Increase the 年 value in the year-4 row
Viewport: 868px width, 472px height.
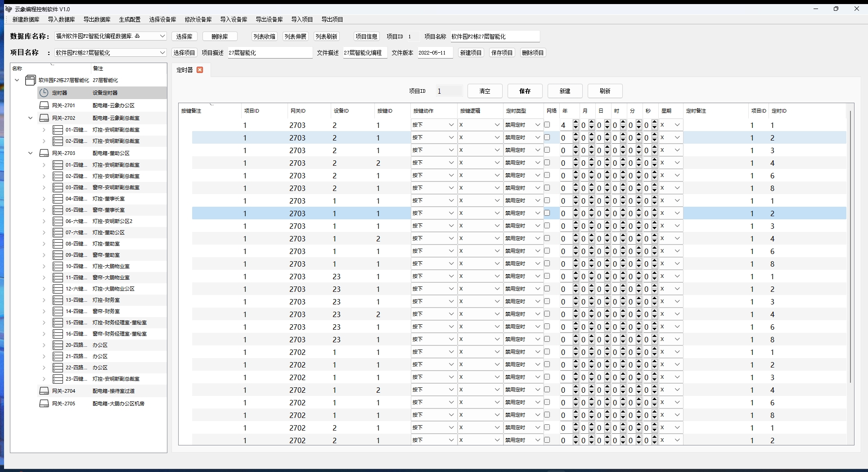(576, 123)
